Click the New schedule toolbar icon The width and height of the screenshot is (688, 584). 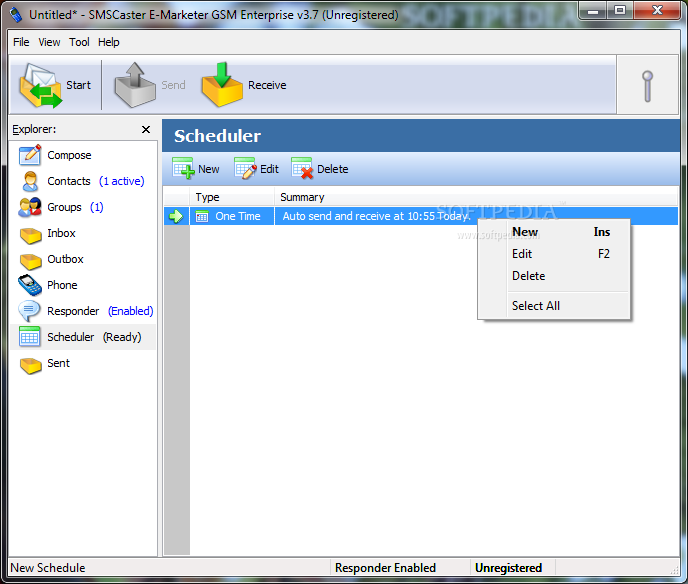coord(183,168)
